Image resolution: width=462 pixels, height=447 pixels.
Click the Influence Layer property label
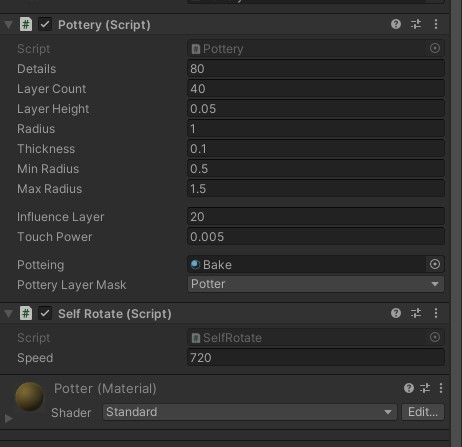click(61, 217)
